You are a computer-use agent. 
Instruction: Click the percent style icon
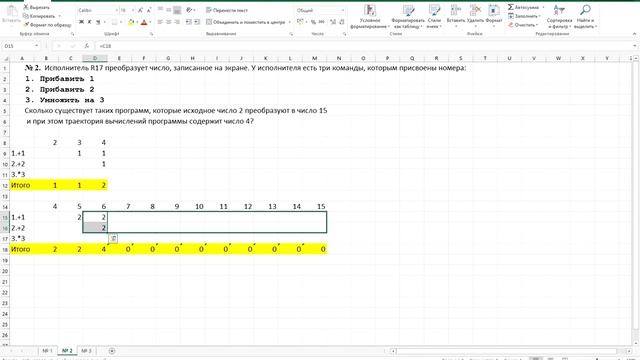[313, 22]
